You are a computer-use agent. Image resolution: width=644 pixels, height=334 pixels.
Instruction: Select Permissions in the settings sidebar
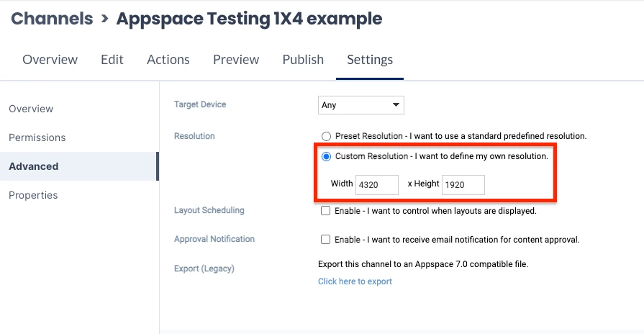(x=37, y=137)
